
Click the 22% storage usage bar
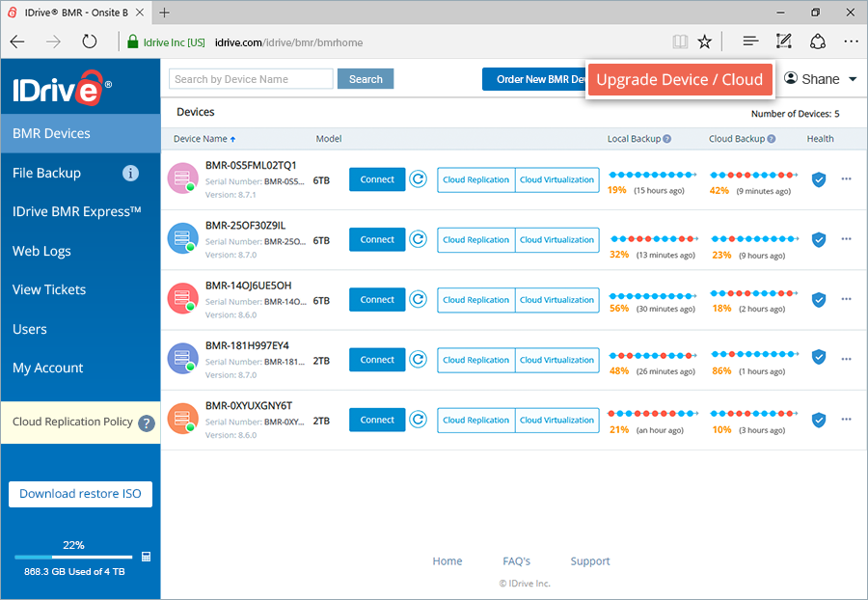[x=73, y=557]
